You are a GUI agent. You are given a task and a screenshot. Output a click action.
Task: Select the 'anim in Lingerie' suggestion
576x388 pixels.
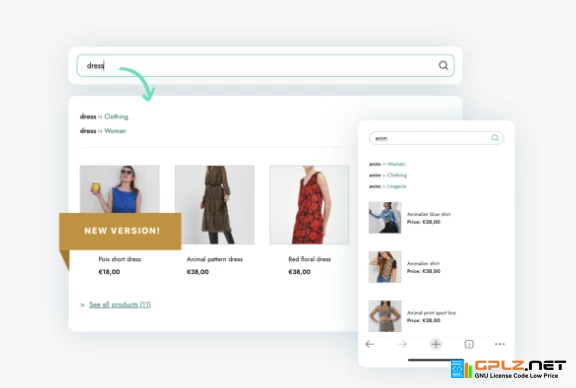pyautogui.click(x=388, y=186)
